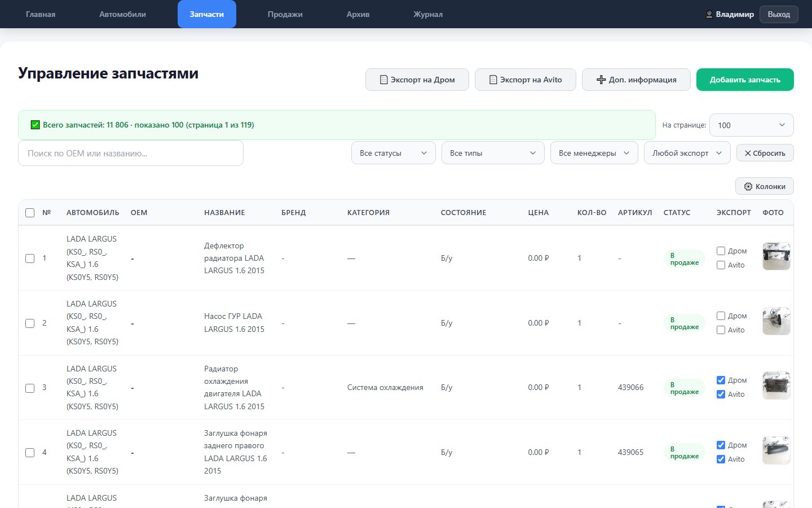Open the photo thumbnail for Дефлектор радиатора
Viewport: 812px width, 508px height.
coord(776,256)
